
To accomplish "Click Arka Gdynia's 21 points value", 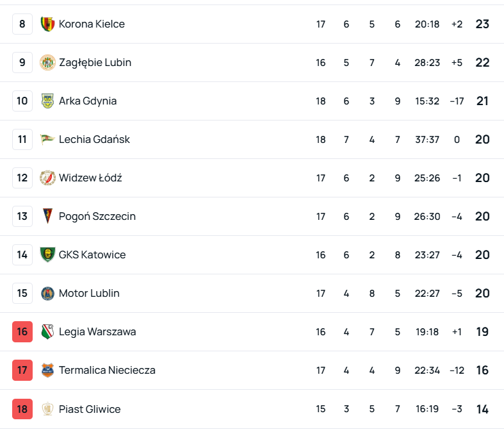I will 482,101.
